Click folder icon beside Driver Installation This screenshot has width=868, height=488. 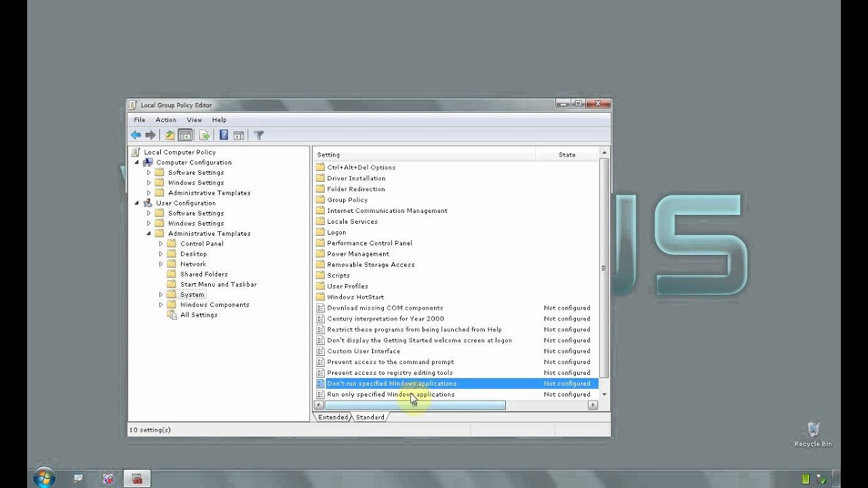[x=321, y=178]
